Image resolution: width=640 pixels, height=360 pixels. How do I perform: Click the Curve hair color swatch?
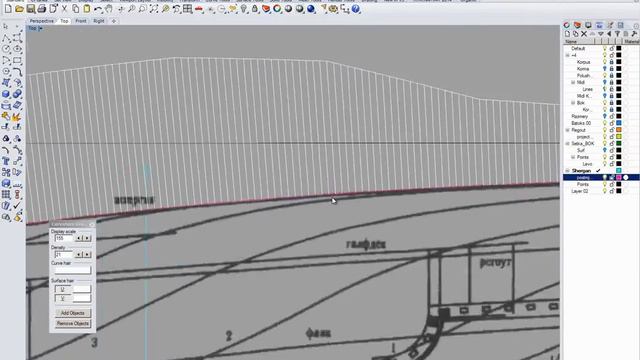coord(73,270)
